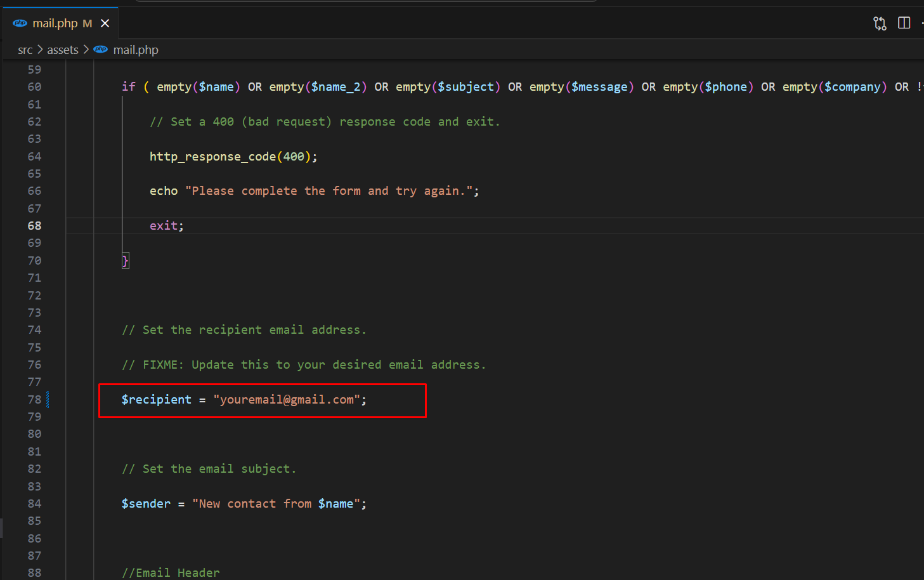Click the M modified badge on tab

pyautogui.click(x=88, y=23)
